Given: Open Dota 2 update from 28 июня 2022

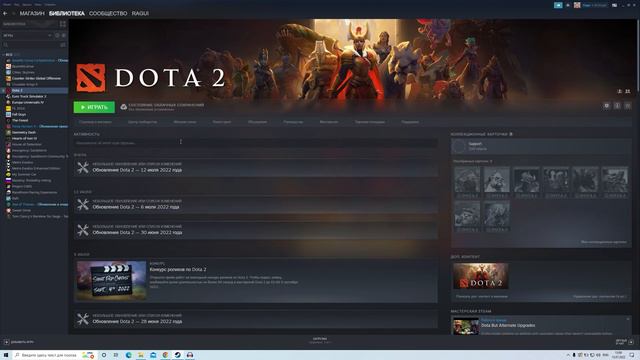Looking at the screenshot, I should pyautogui.click(x=256, y=319).
